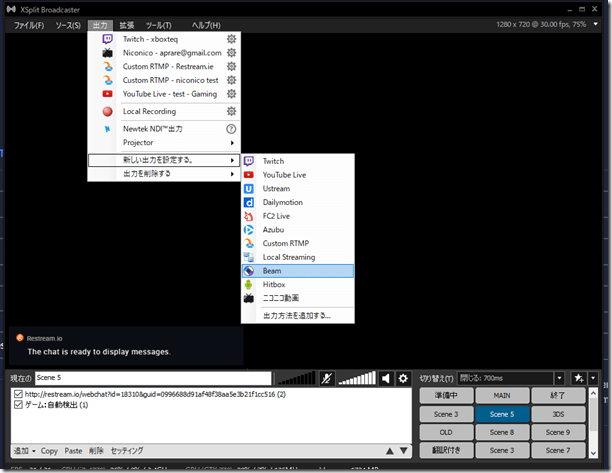Screen dimensions: 612x473
Task: Switch to the 準備中 scene
Action: [x=447, y=396]
